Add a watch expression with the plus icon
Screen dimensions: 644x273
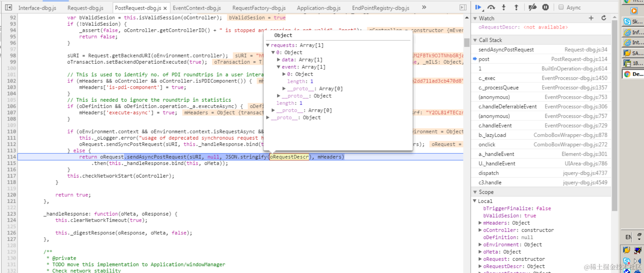click(591, 18)
